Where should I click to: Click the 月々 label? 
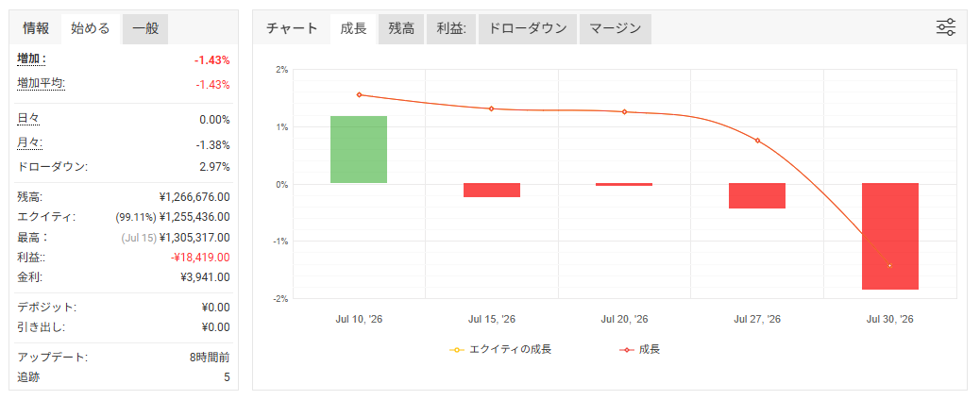click(x=29, y=143)
